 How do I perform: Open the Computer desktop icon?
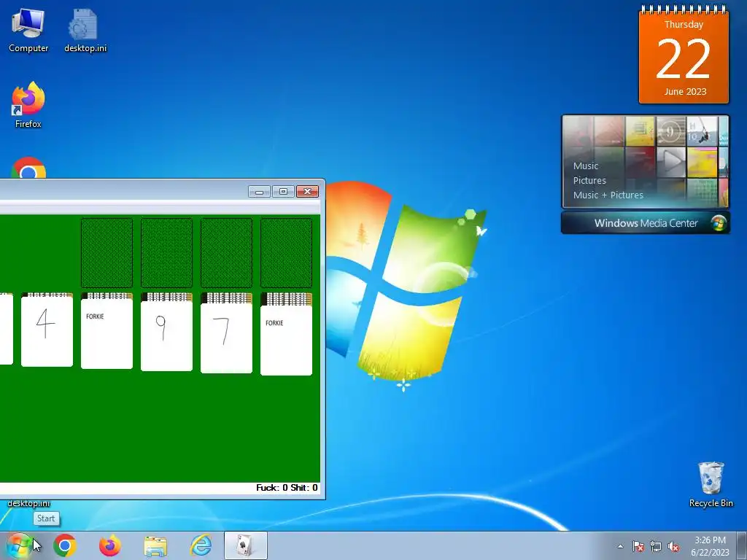click(x=28, y=29)
